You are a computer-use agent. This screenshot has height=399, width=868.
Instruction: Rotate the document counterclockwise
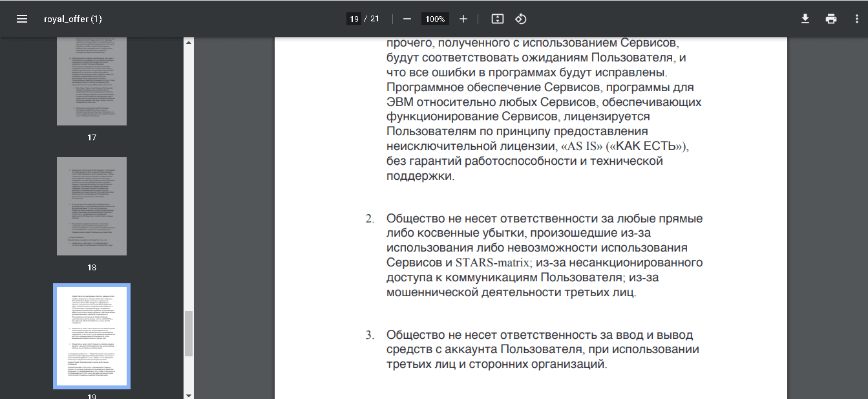point(521,19)
